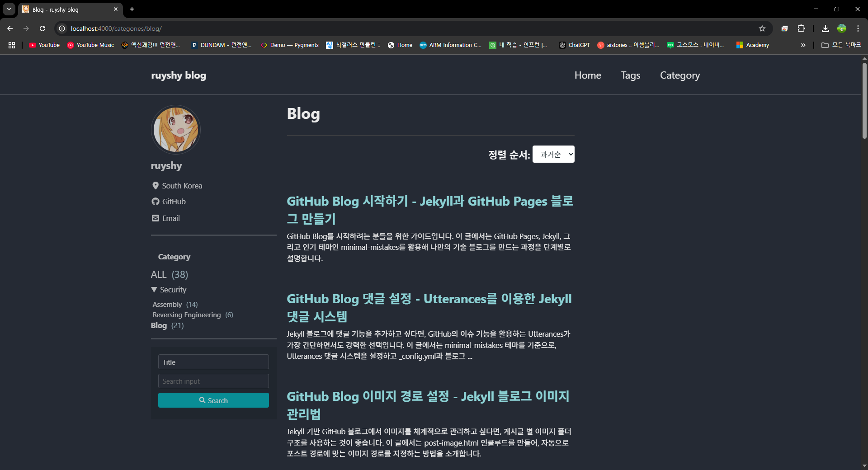Viewport: 868px width, 470px height.
Task: Click the browser reload icon
Action: point(42,28)
